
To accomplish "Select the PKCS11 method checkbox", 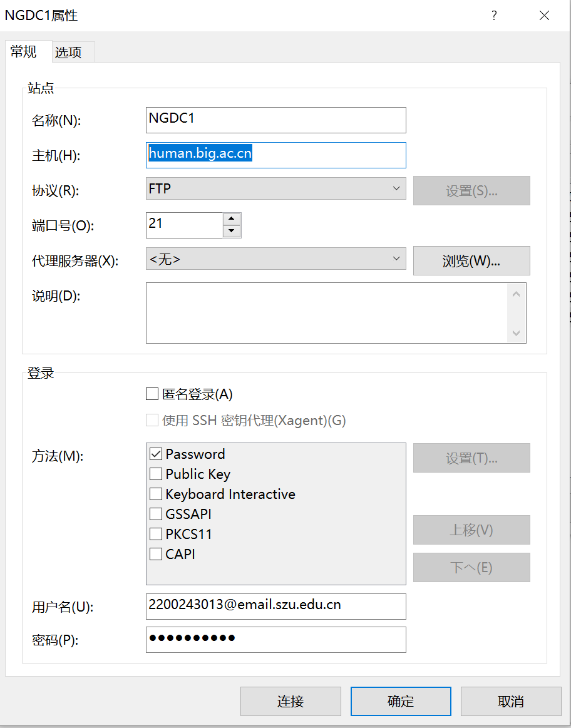I will pyautogui.click(x=156, y=534).
